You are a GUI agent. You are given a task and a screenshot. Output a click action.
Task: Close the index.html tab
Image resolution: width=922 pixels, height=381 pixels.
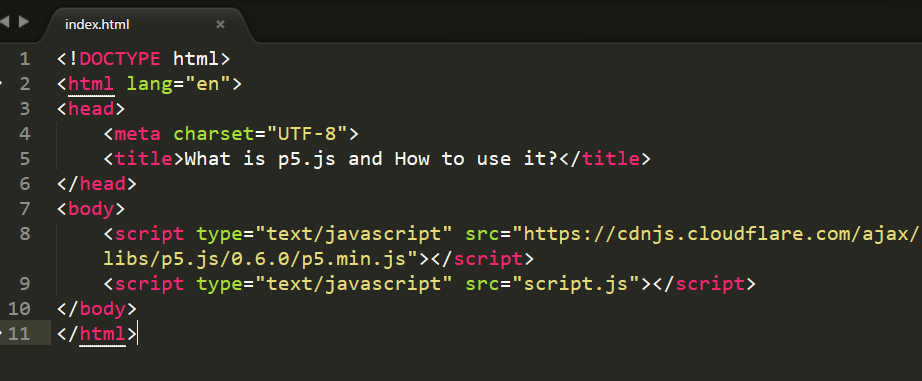coord(221,24)
